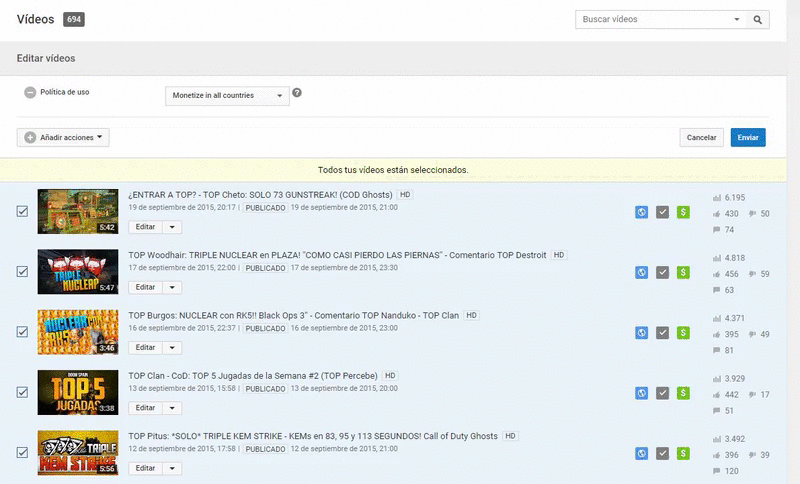The image size is (800, 484).
Task: Click public globe icon for TOP Burgos video
Action: [641, 333]
